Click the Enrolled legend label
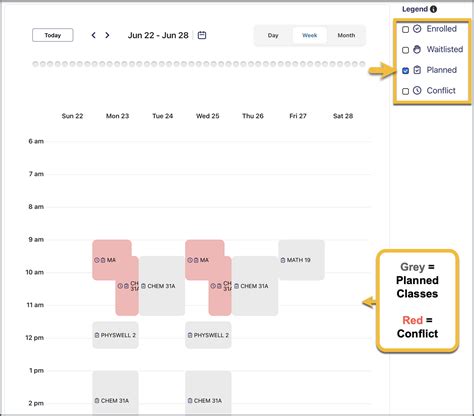 (442, 29)
